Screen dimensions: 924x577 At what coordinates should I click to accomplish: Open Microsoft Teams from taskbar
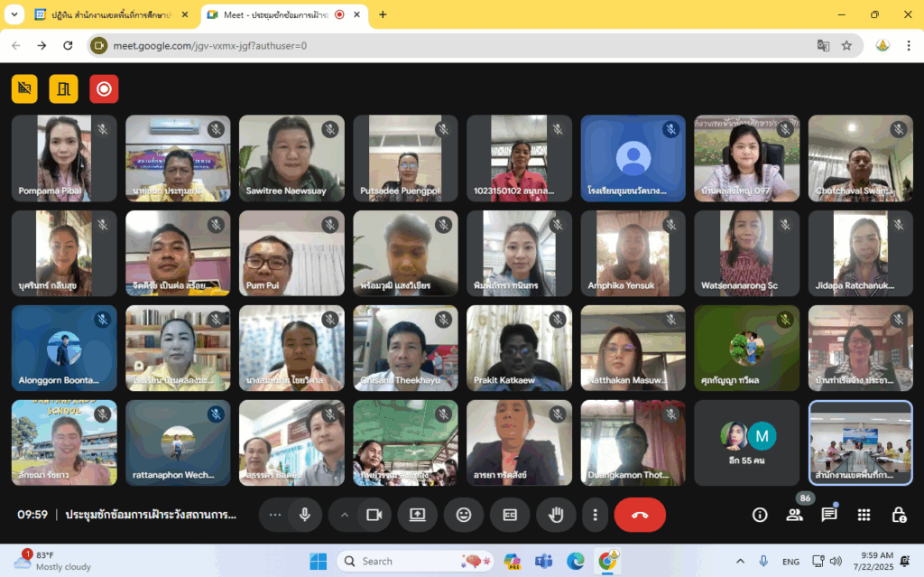click(x=543, y=561)
